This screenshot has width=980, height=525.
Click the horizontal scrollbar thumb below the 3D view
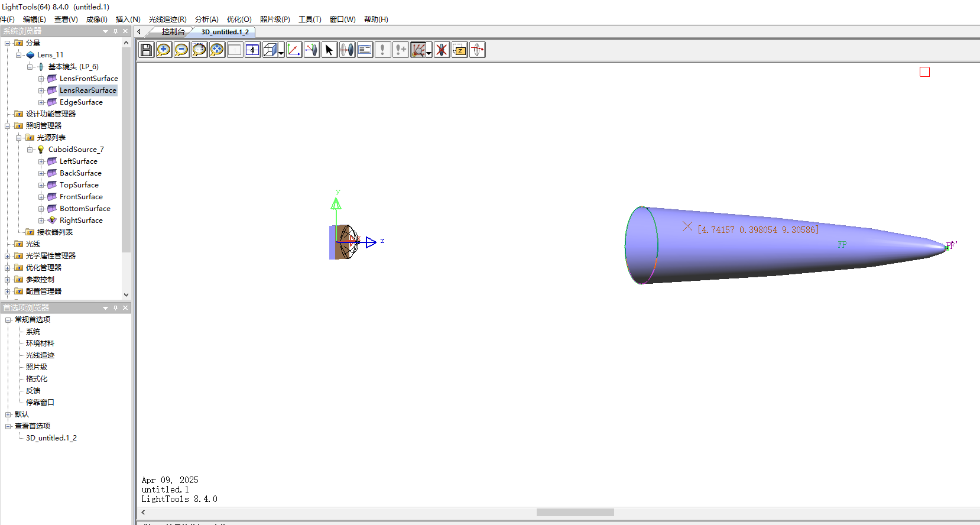click(x=575, y=513)
